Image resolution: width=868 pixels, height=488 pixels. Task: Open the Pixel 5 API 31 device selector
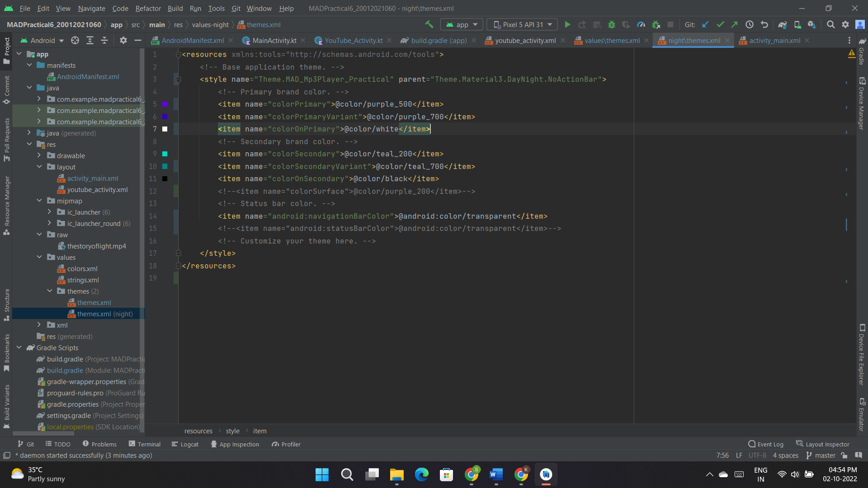[521, 24]
